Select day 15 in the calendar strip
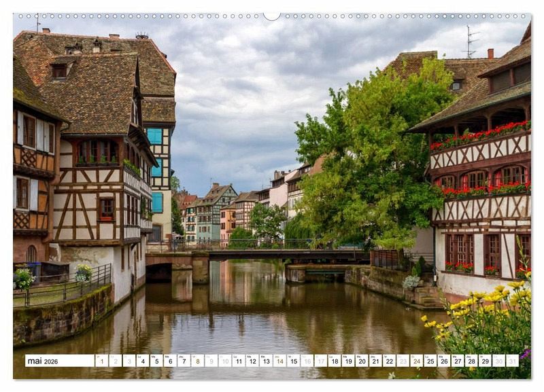Viewport: 544px width, 392px height. click(294, 361)
